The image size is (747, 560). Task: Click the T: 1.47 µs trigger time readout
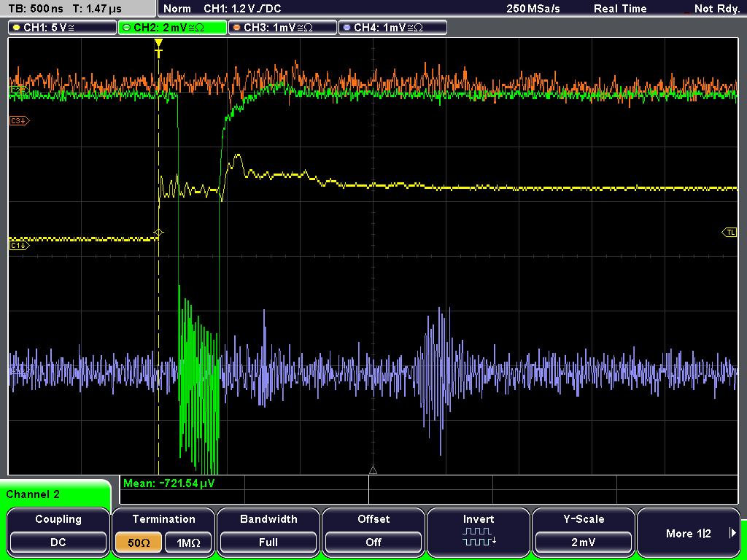98,9
